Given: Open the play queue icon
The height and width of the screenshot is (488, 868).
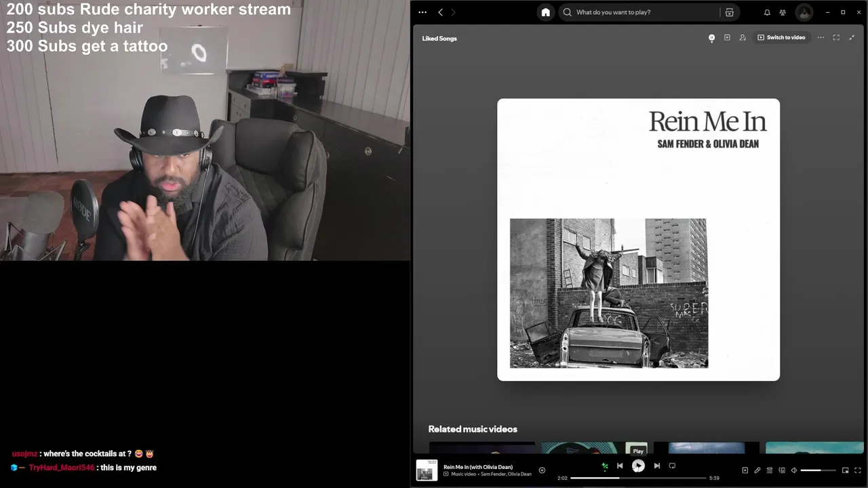Looking at the screenshot, I should 770,470.
